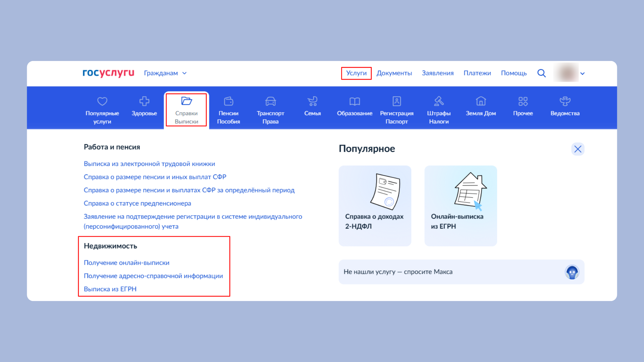Click the Недвижимость section heading
644x362 pixels.
pyautogui.click(x=110, y=246)
